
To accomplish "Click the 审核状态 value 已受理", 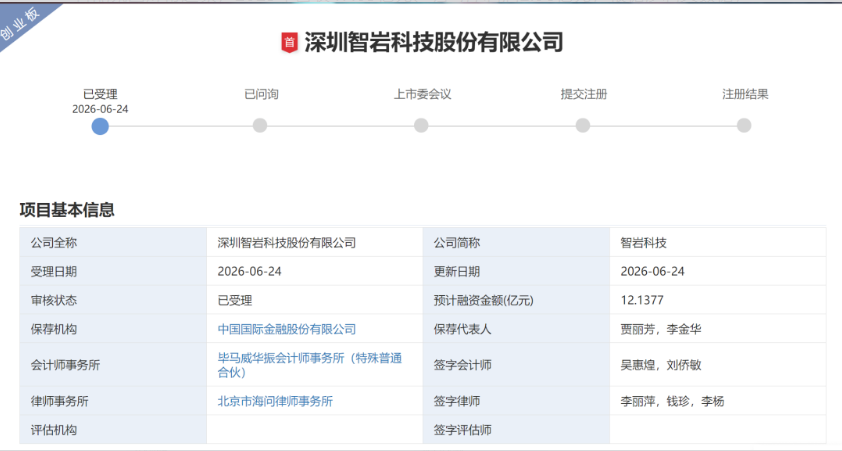I will [235, 300].
